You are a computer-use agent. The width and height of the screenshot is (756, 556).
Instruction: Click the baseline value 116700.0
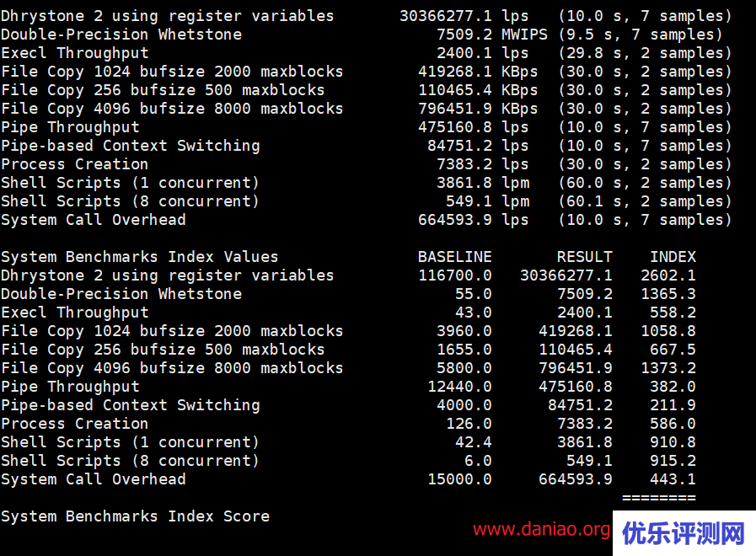point(455,275)
